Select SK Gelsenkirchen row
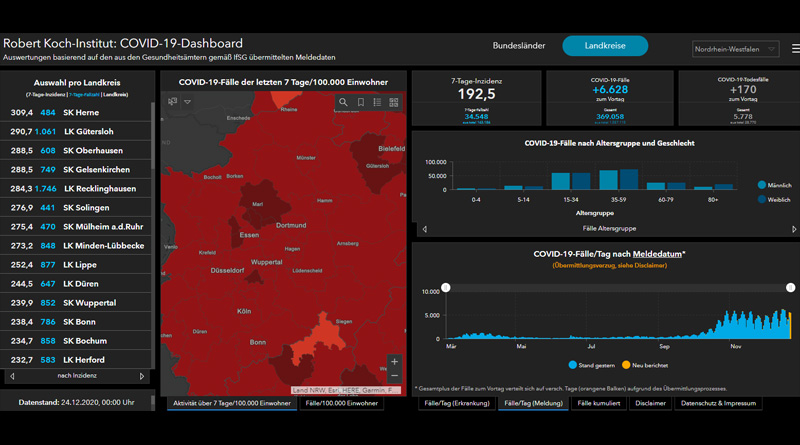The image size is (800, 445). coord(76,169)
